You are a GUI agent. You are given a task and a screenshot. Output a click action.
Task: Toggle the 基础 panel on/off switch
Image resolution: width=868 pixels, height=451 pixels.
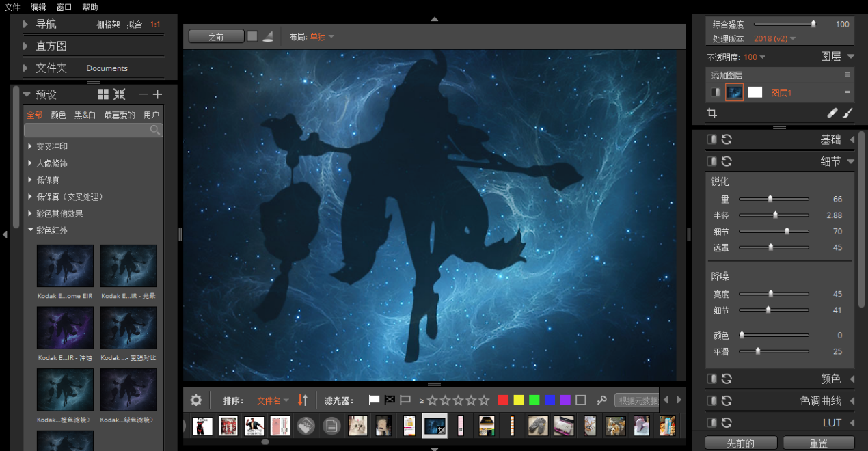711,139
